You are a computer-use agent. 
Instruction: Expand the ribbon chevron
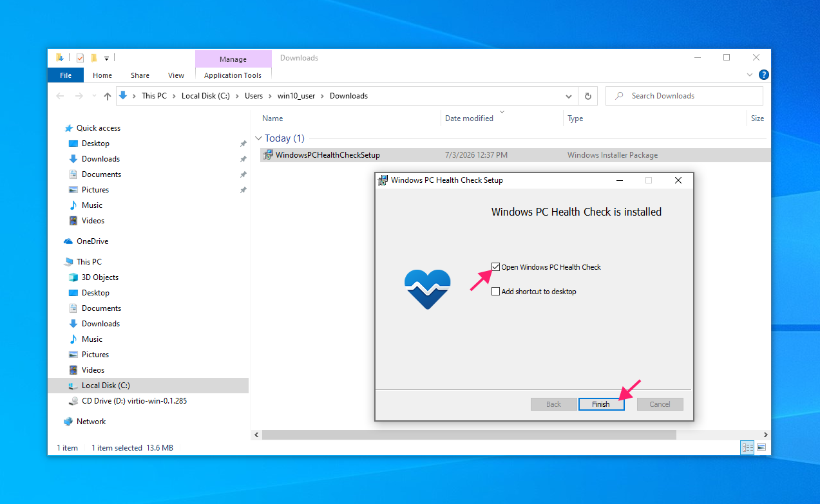coord(750,75)
